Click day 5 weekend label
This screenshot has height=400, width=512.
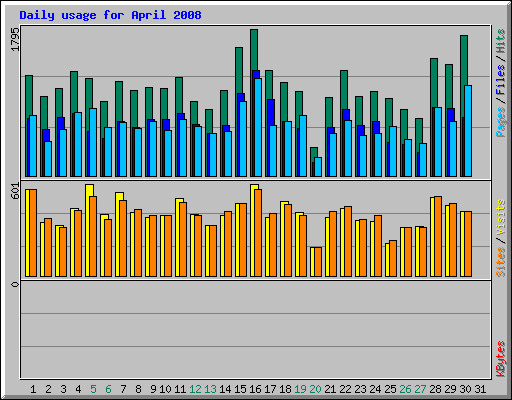(x=93, y=389)
